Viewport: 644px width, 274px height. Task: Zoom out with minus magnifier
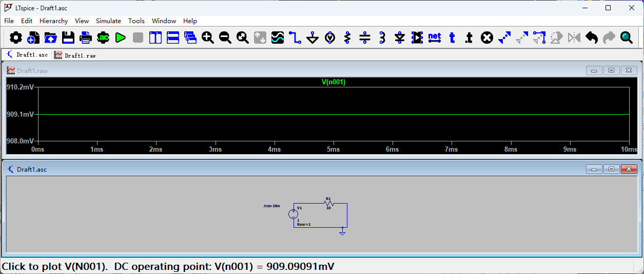[x=225, y=38]
